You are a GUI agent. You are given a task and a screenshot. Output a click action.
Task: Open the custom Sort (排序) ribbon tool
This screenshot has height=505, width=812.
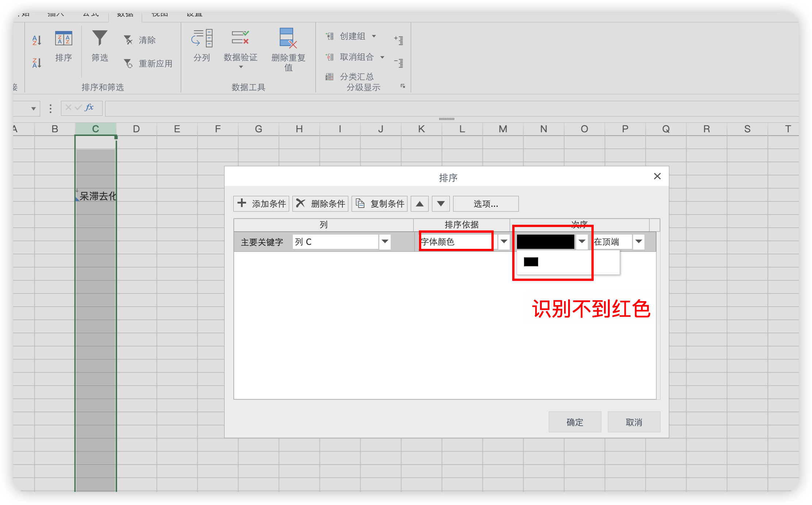[64, 46]
